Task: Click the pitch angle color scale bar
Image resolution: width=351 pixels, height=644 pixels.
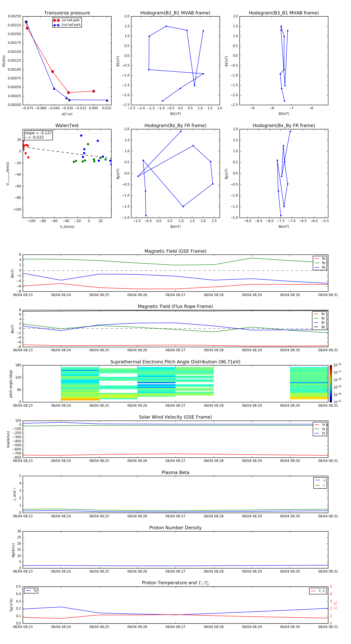Action: (331, 384)
